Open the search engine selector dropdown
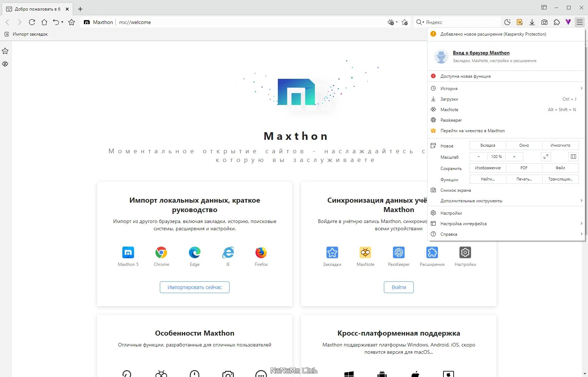This screenshot has width=588, height=377. (x=420, y=22)
